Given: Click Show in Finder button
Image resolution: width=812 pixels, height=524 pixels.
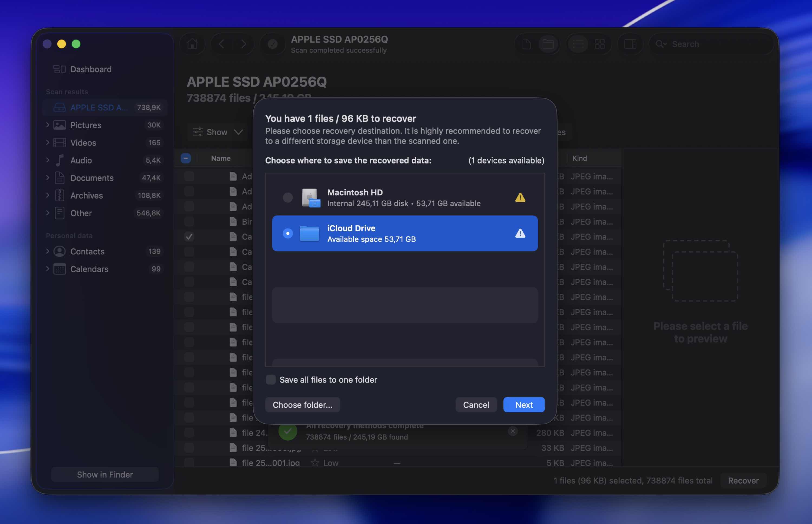Looking at the screenshot, I should [105, 474].
